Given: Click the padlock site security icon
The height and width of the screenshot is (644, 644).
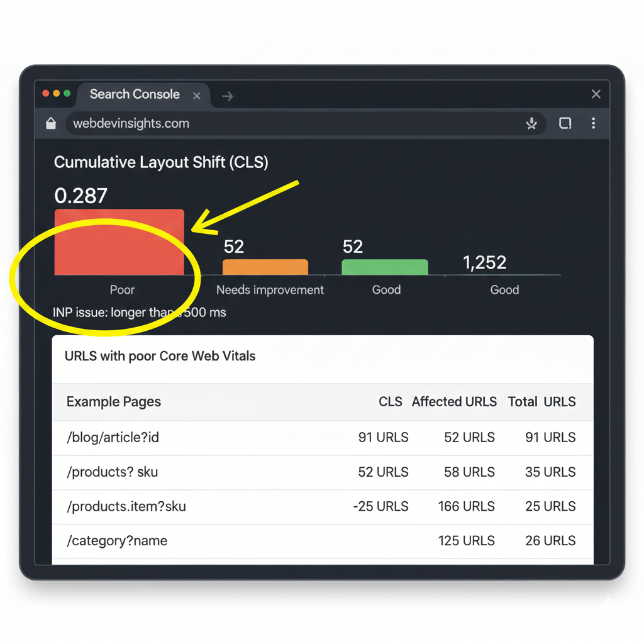Looking at the screenshot, I should tap(51, 123).
